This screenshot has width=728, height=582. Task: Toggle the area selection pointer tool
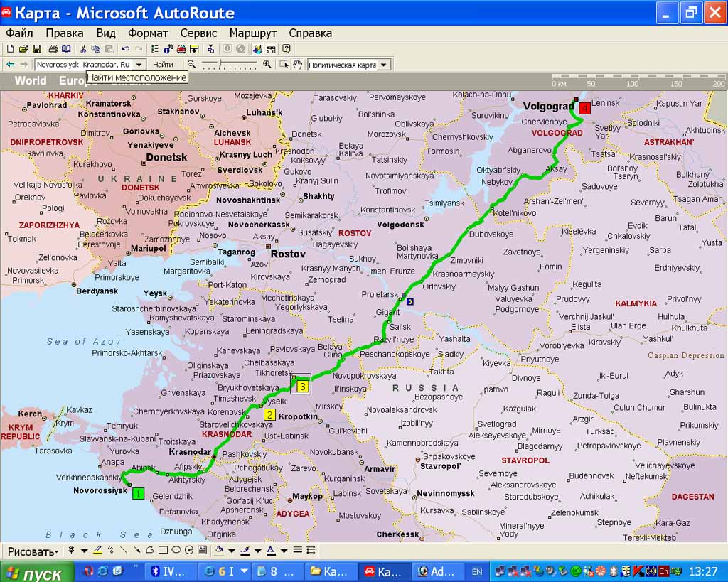[284, 65]
